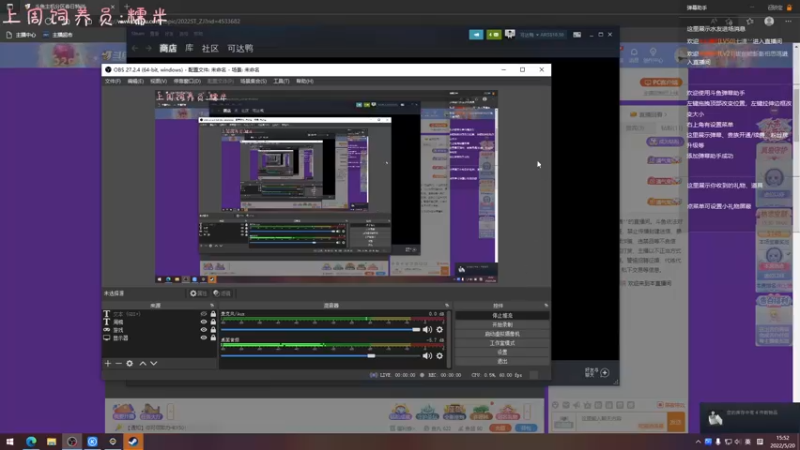Adjust the 桌面音频 volume slider
Viewport: 800px width, 450px height.
[x=321, y=356]
